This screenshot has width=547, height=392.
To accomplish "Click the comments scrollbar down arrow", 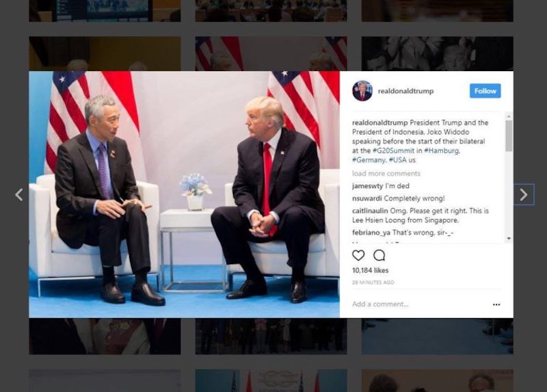I will (x=509, y=238).
